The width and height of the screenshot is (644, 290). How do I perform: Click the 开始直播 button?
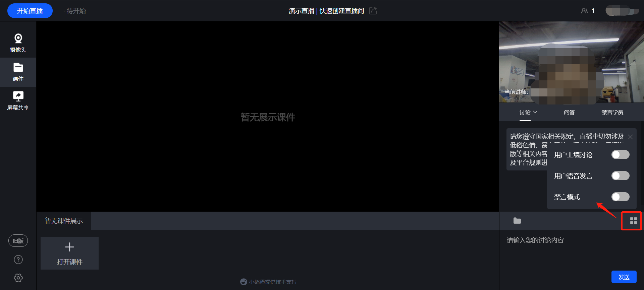coord(30,11)
